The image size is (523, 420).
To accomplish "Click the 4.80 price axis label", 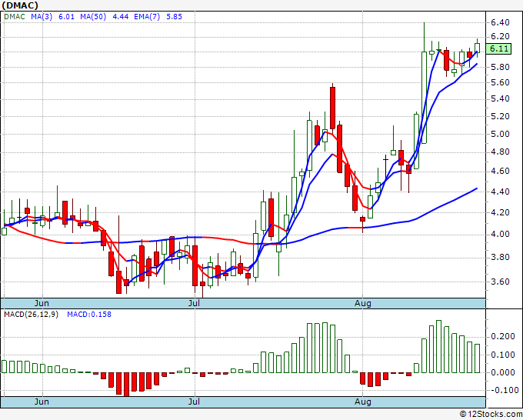I will tap(500, 152).
